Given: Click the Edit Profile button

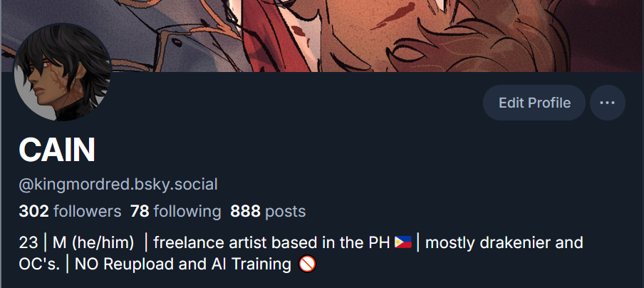Looking at the screenshot, I should [x=534, y=103].
